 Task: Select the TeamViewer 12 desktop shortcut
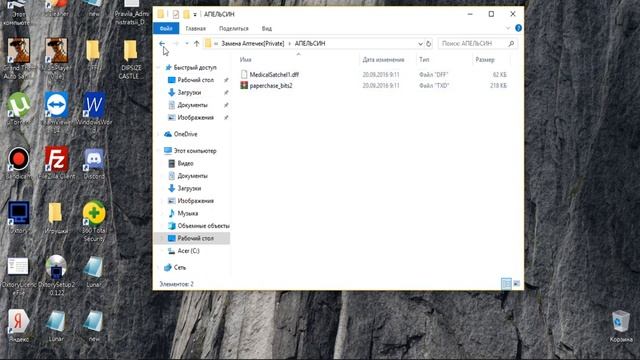56,111
